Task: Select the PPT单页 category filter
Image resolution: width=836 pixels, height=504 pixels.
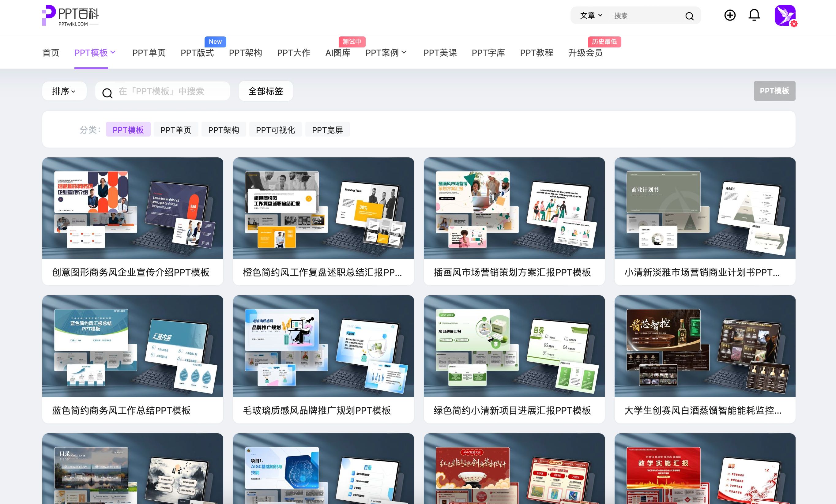Action: 176,130
